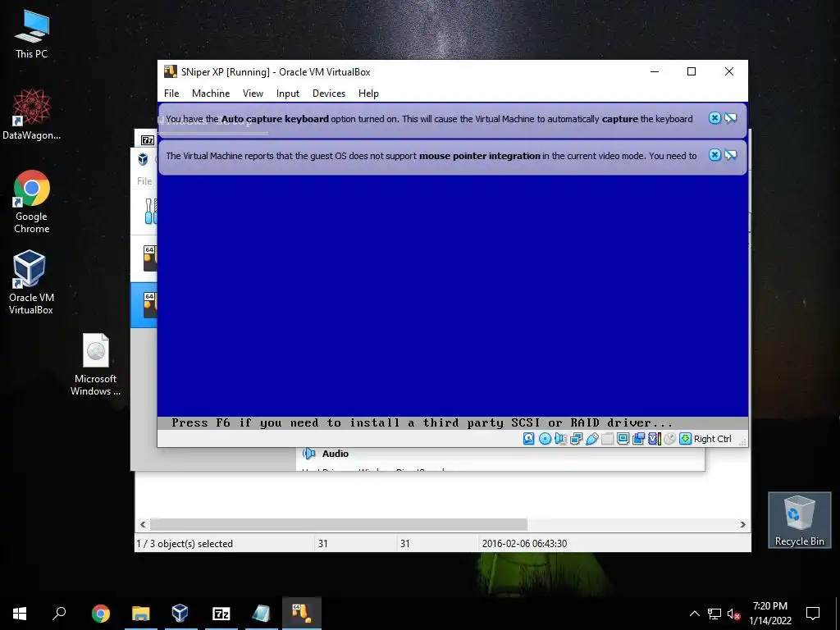Click the display indicator in status bar
Image resolution: width=840 pixels, height=630 pixels.
click(x=623, y=439)
